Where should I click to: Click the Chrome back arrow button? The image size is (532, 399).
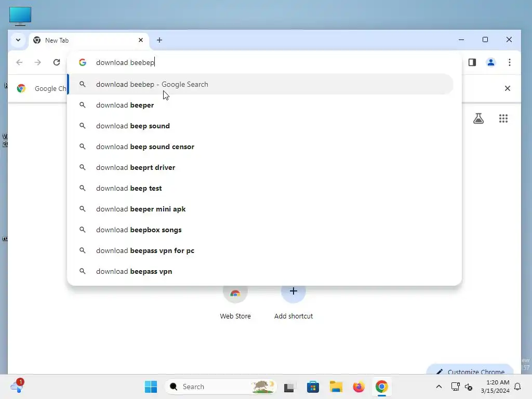coord(19,62)
